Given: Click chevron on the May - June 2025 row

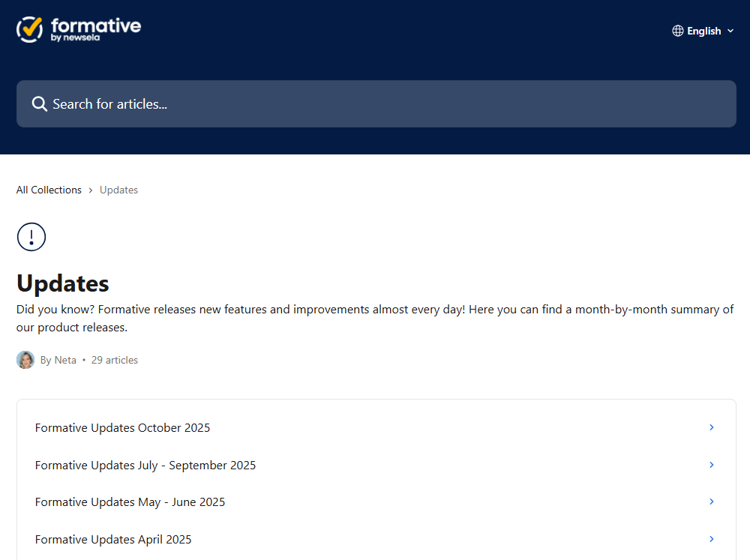Looking at the screenshot, I should (x=711, y=502).
